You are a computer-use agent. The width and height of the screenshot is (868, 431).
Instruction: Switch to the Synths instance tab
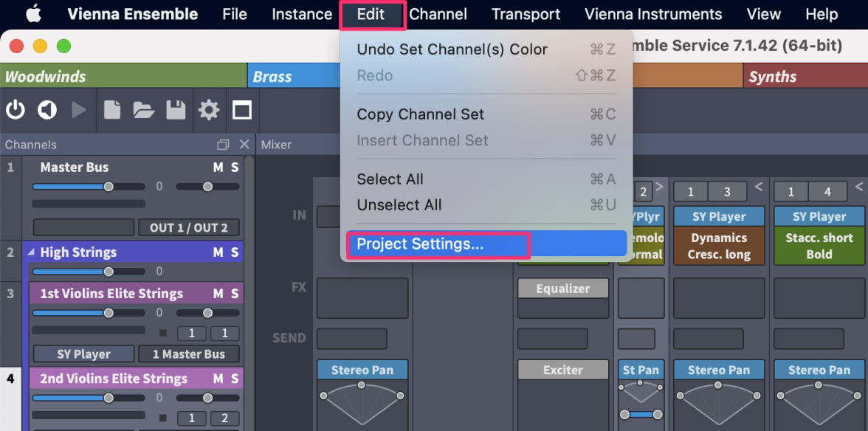coord(805,76)
